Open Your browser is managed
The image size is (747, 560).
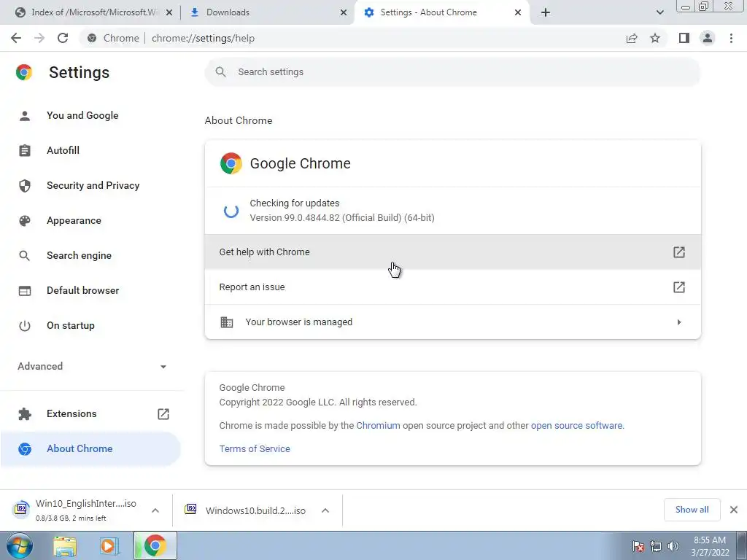tap(452, 322)
